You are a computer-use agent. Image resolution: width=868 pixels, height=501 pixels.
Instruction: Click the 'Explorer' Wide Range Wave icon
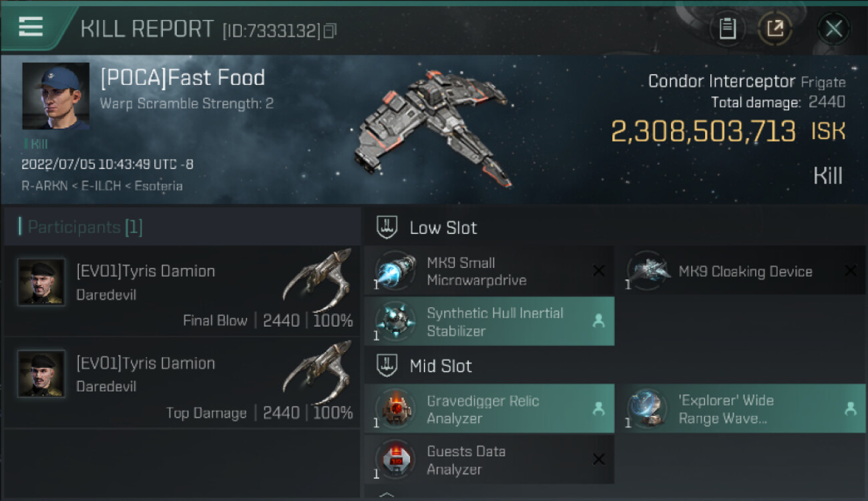pos(648,409)
